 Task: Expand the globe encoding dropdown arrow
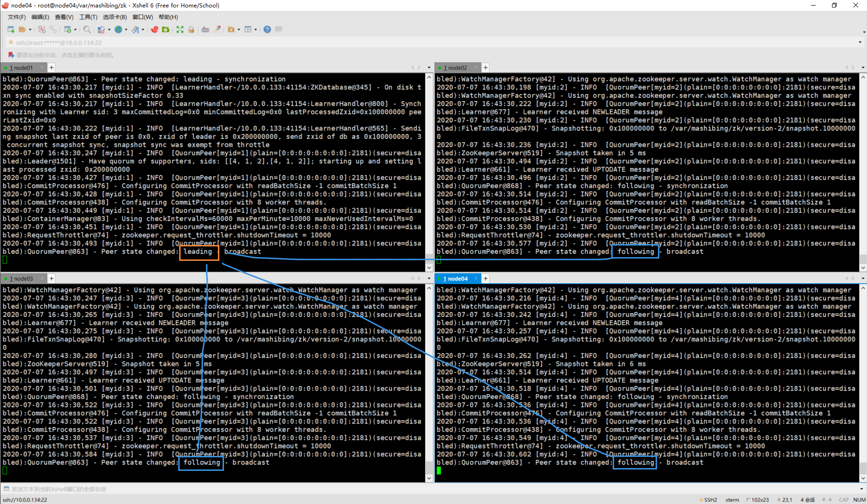point(126,29)
